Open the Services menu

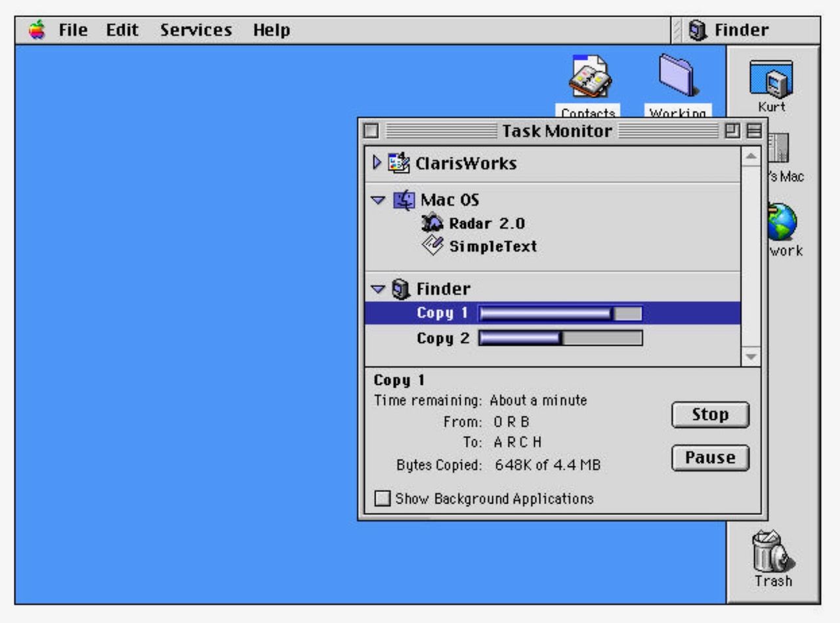point(196,30)
